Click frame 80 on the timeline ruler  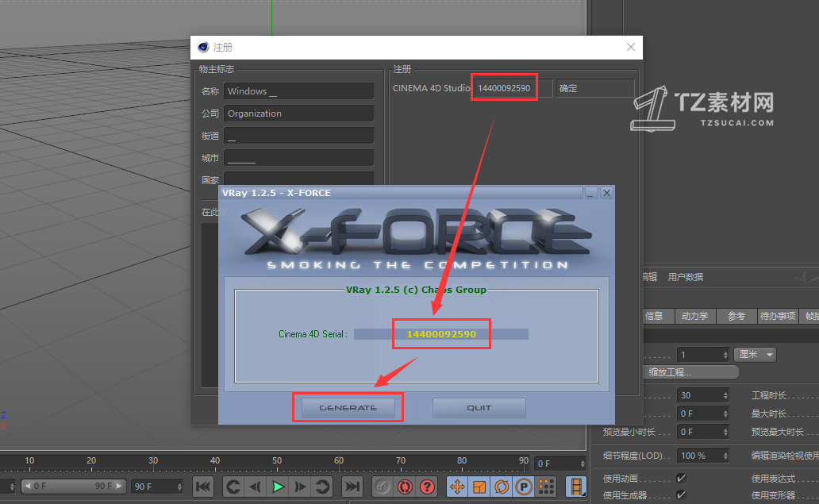pos(462,460)
